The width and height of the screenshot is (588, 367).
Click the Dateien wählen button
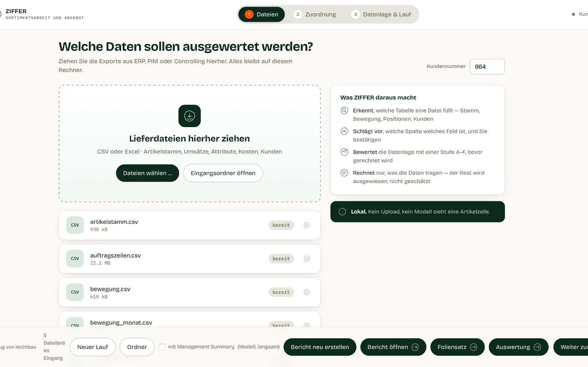tap(147, 173)
